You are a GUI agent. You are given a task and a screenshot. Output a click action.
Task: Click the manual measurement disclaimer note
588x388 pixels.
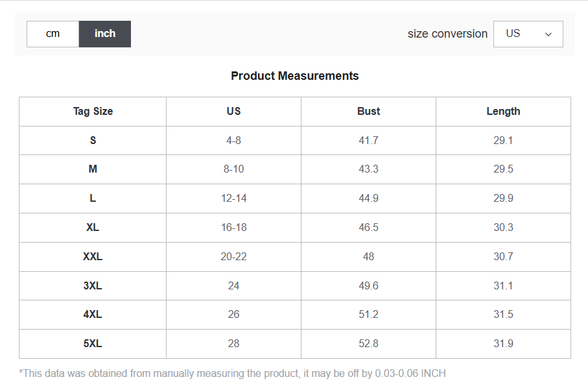tap(232, 373)
